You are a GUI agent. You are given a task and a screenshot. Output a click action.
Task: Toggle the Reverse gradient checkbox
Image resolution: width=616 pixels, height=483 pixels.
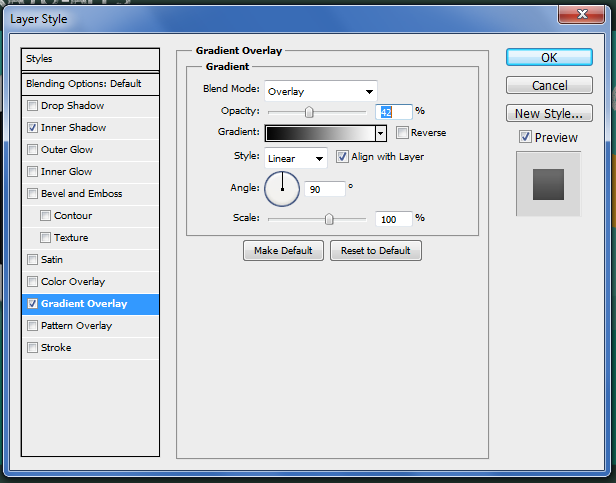[x=402, y=133]
